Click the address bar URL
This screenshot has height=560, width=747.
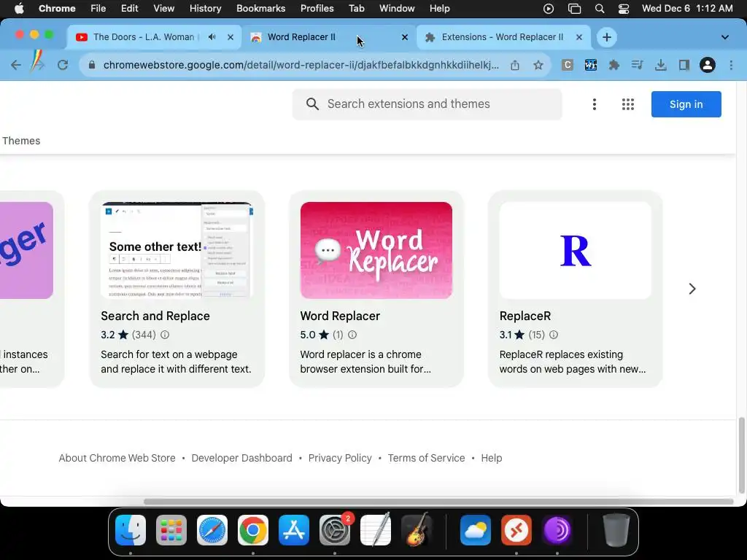click(301, 65)
